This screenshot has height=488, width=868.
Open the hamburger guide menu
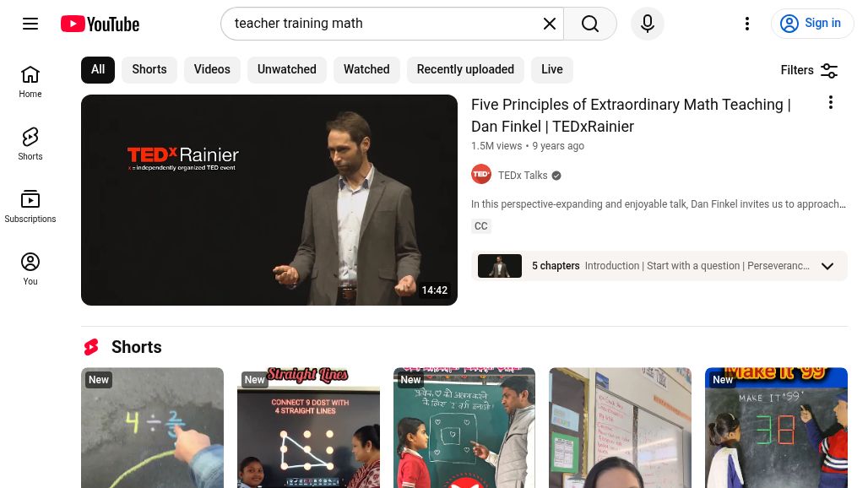click(30, 24)
